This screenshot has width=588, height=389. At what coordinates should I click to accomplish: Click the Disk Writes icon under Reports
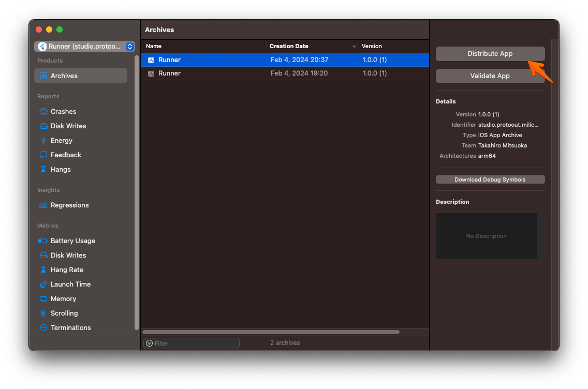pos(43,126)
